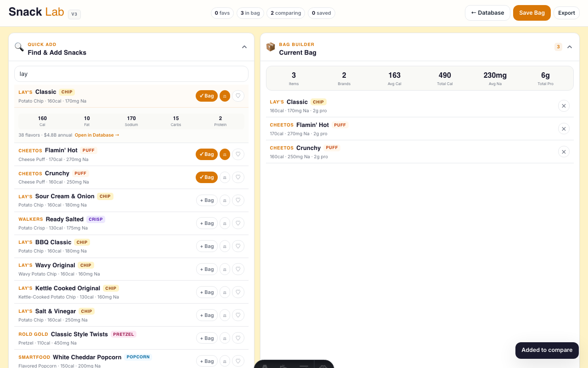Remove Lay's Classic from the current bag
This screenshot has height=368, width=588.
click(x=564, y=106)
